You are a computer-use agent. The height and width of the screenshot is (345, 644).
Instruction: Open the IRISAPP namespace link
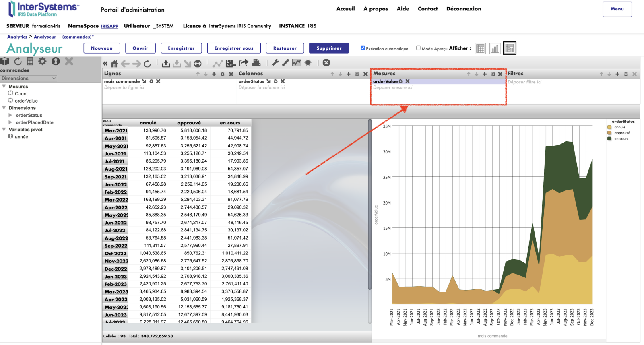[109, 26]
